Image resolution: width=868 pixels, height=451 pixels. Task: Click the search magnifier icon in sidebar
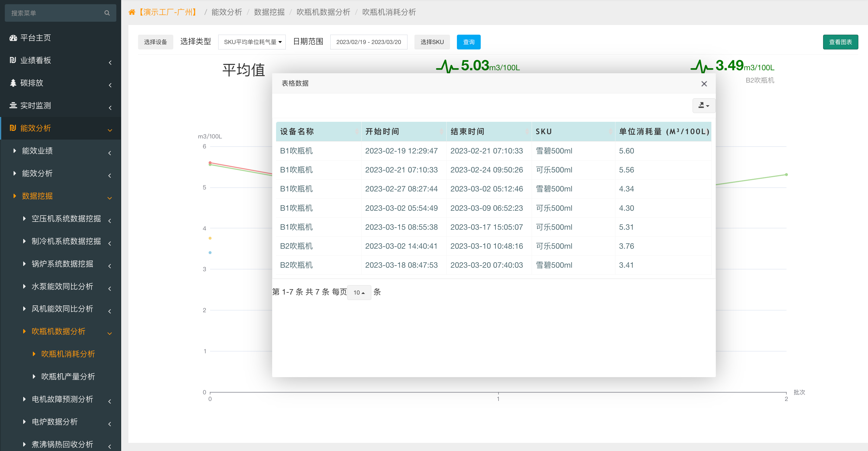click(x=107, y=13)
